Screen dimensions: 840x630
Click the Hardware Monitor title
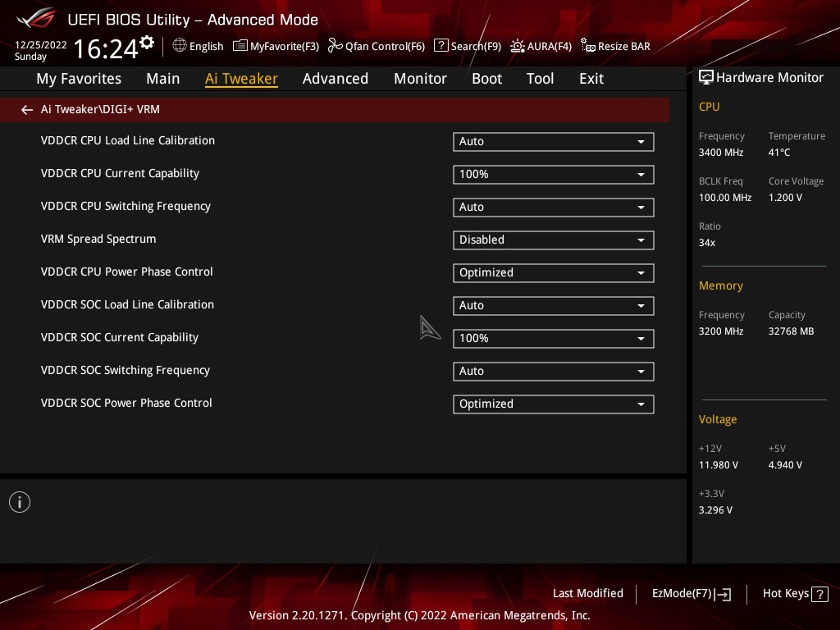[769, 78]
